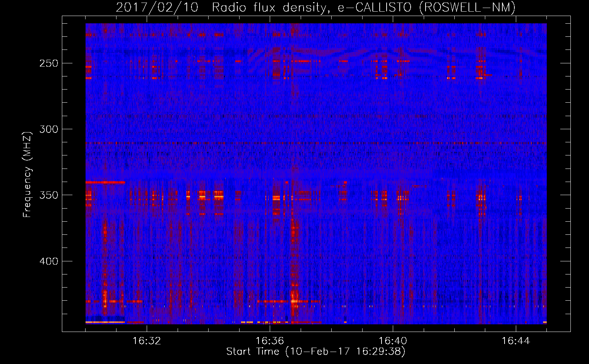Click the 'Start Time (10-Feb-17 16:29:38)' label
Image resolution: width=589 pixels, height=364 pixels.
[316, 352]
